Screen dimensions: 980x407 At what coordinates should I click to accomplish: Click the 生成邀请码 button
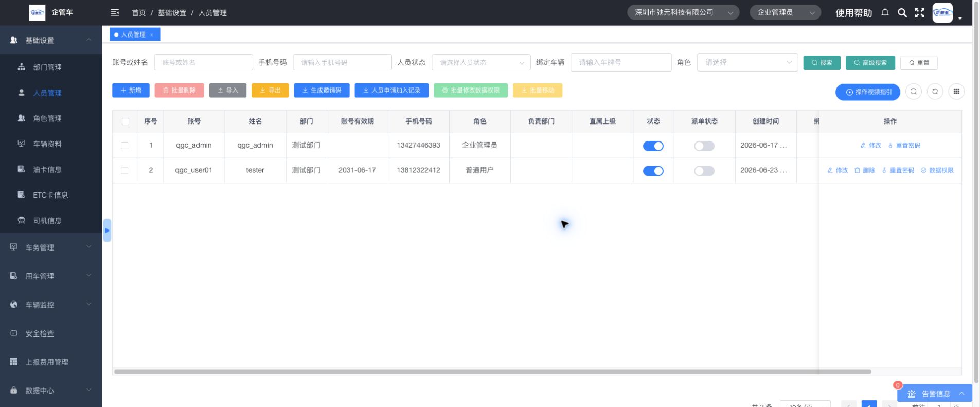[322, 91]
